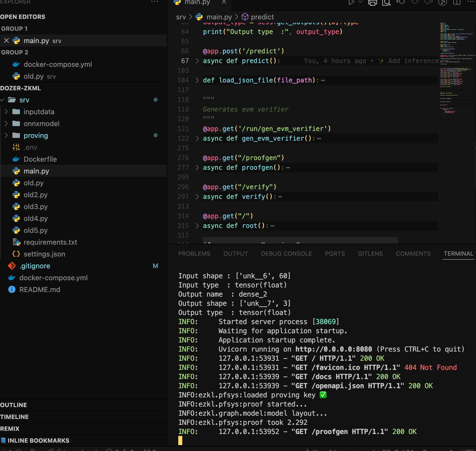Expand the proving folder chevron
The height and width of the screenshot is (451, 476).
pos(6,136)
